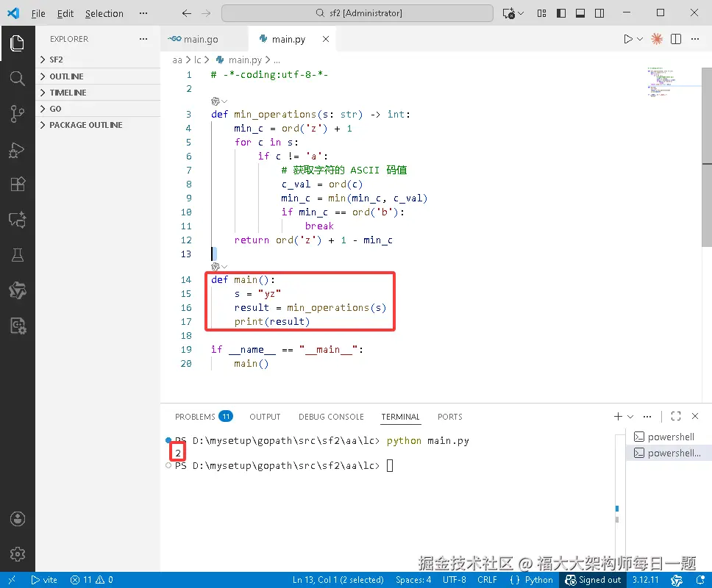Open the Accounts icon in activity bar
This screenshot has width=712, height=588.
pyautogui.click(x=17, y=519)
